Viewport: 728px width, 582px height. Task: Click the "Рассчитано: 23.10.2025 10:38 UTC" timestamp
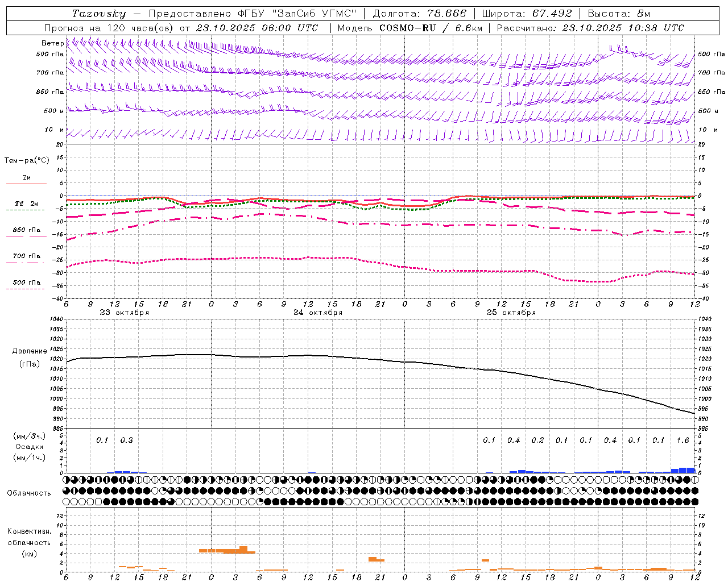590,28
